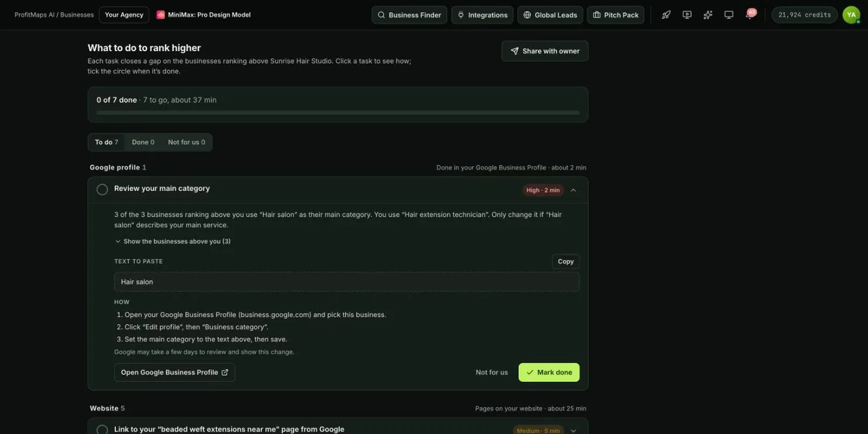Click the Hair salon text field
868x434 pixels.
[x=347, y=282]
